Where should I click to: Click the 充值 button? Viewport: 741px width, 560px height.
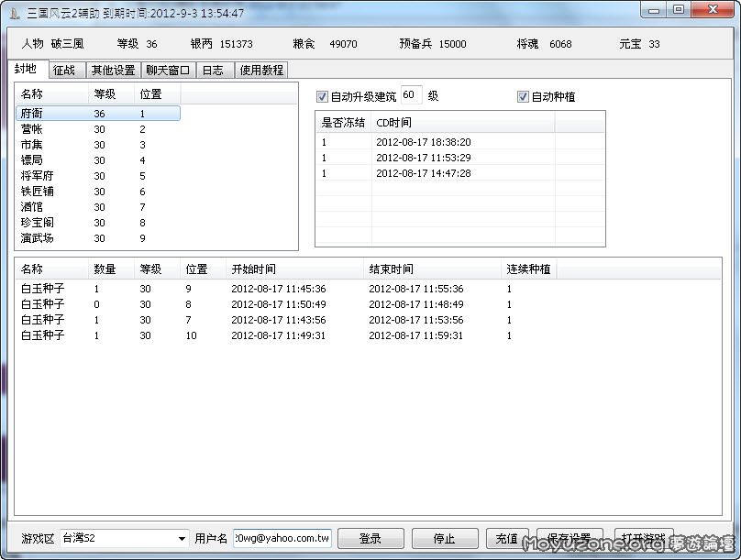click(506, 538)
